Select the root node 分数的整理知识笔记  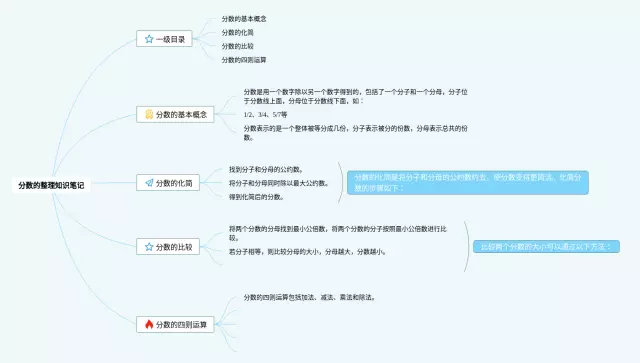pyautogui.click(x=51, y=185)
